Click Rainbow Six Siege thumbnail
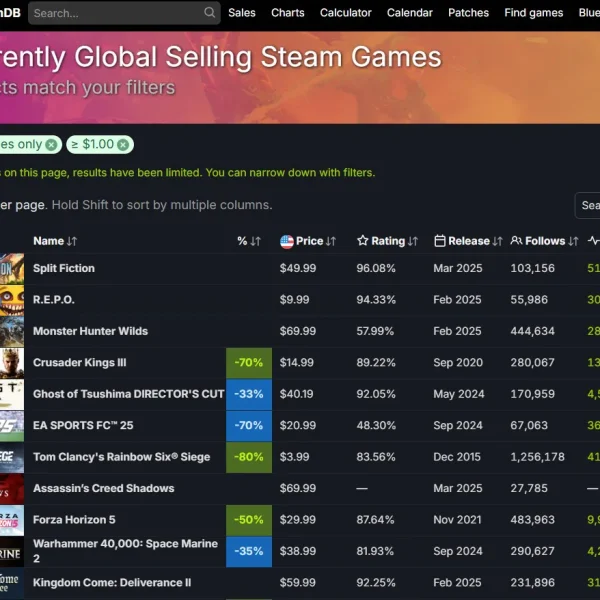 click(12, 457)
